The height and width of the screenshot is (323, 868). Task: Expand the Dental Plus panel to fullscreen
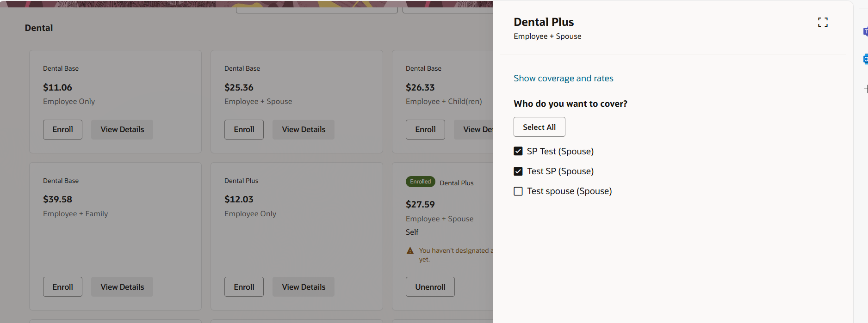click(x=823, y=22)
